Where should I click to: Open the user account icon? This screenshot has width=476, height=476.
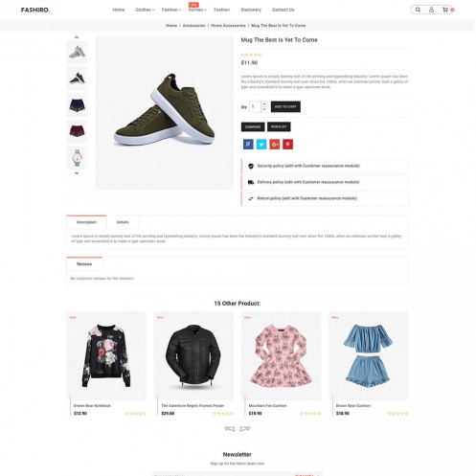431,10
